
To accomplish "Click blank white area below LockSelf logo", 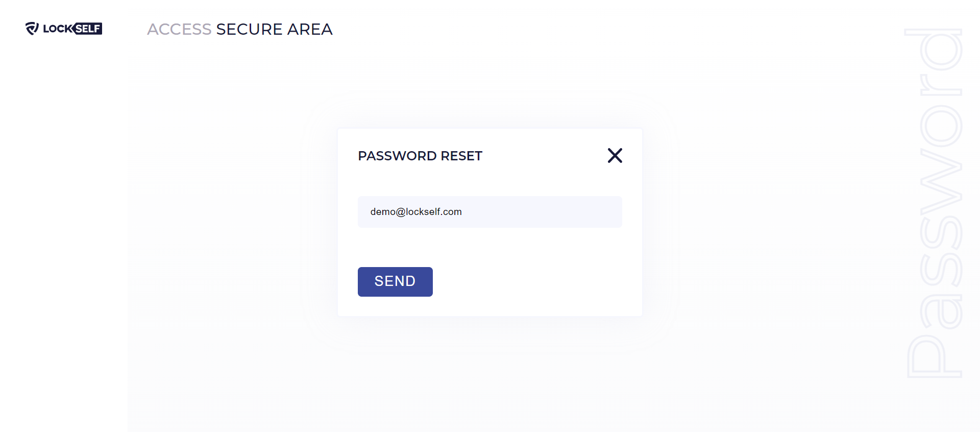I will click(x=63, y=204).
